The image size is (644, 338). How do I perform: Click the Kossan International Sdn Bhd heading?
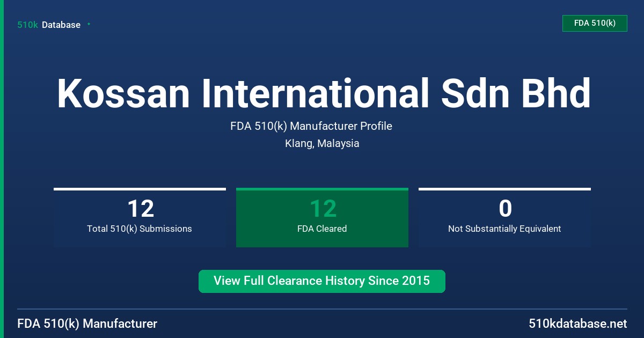click(x=324, y=93)
